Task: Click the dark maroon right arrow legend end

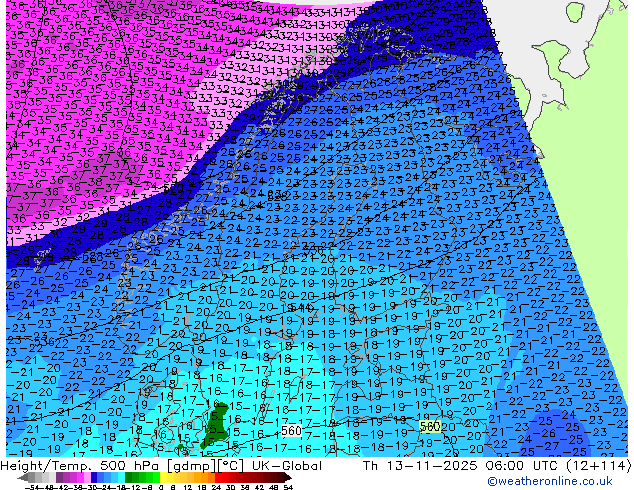Action: pos(288,477)
